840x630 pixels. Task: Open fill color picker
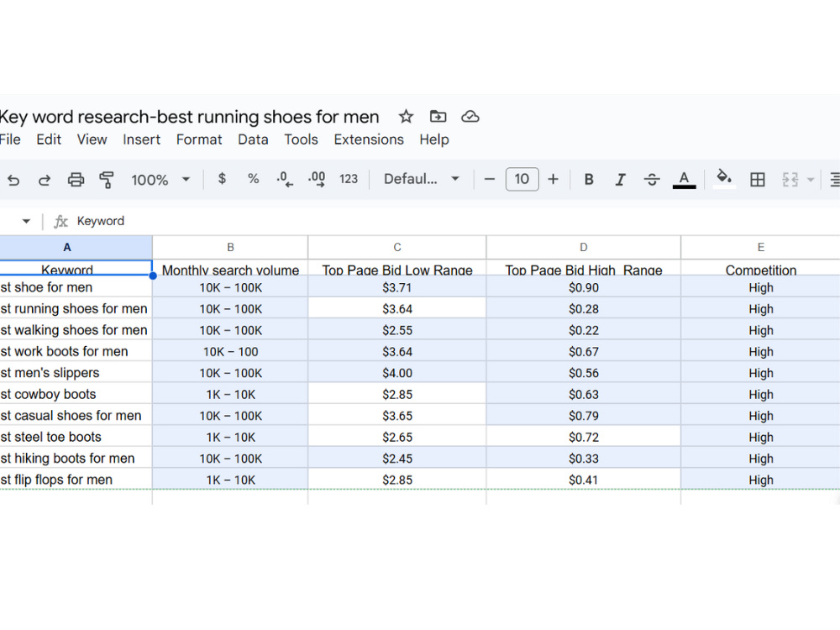[724, 178]
